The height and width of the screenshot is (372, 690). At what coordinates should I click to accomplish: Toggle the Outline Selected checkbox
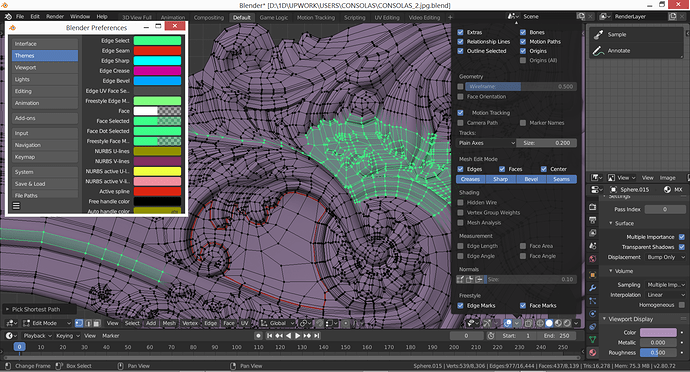pos(460,51)
